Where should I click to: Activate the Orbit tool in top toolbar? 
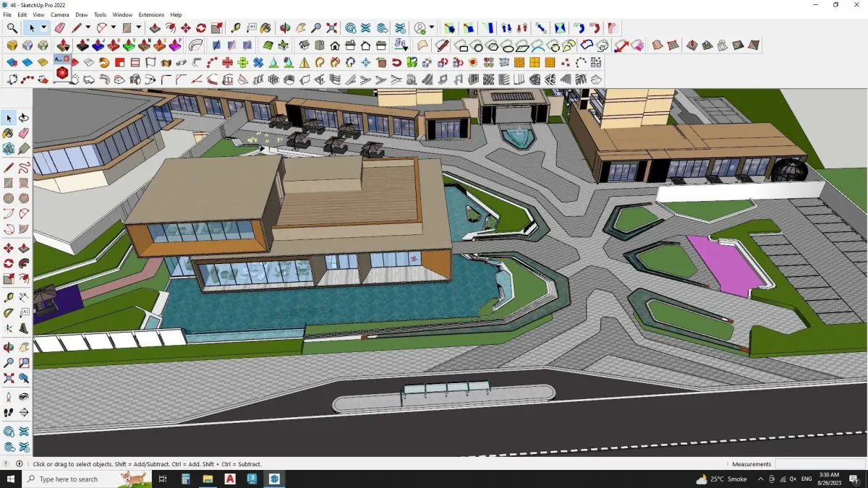click(285, 28)
